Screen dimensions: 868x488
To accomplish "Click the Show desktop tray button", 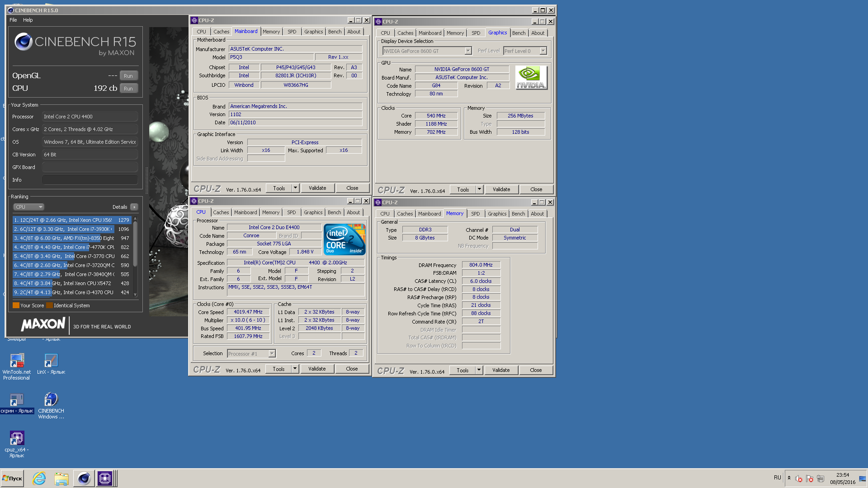I will coord(863,479).
